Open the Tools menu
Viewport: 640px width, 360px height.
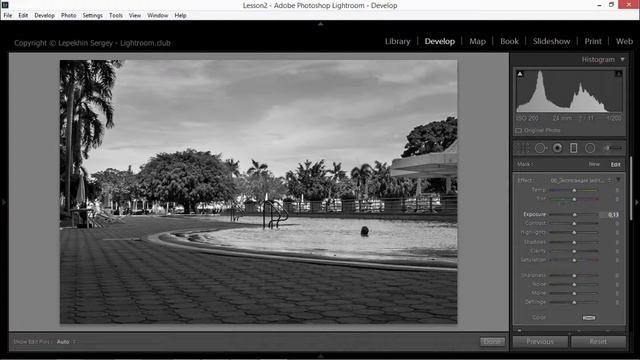point(116,16)
